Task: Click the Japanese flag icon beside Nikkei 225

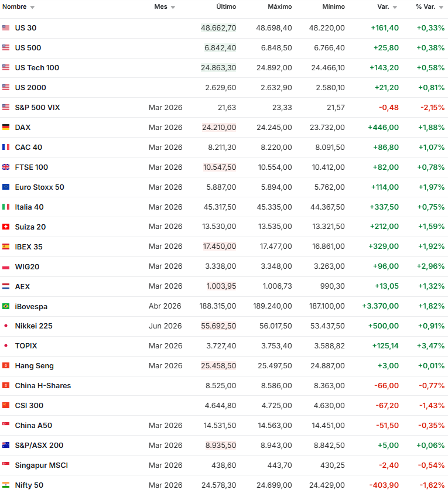Action: [6, 326]
